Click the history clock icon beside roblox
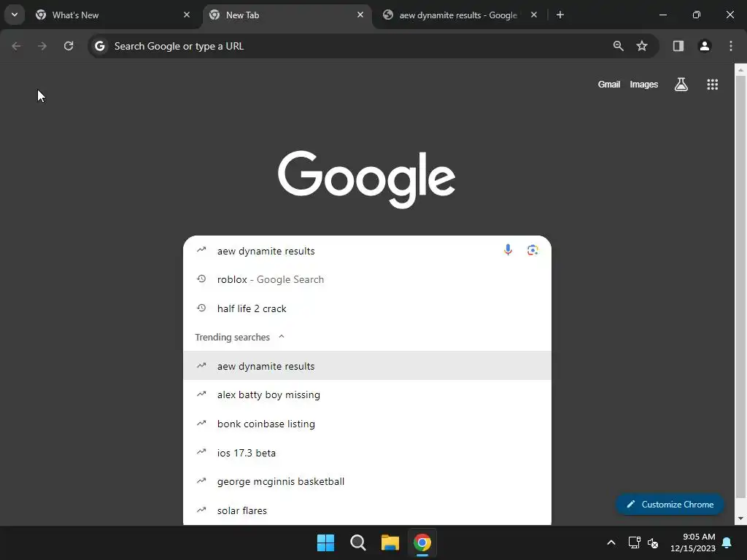Image resolution: width=747 pixels, height=560 pixels. point(201,279)
